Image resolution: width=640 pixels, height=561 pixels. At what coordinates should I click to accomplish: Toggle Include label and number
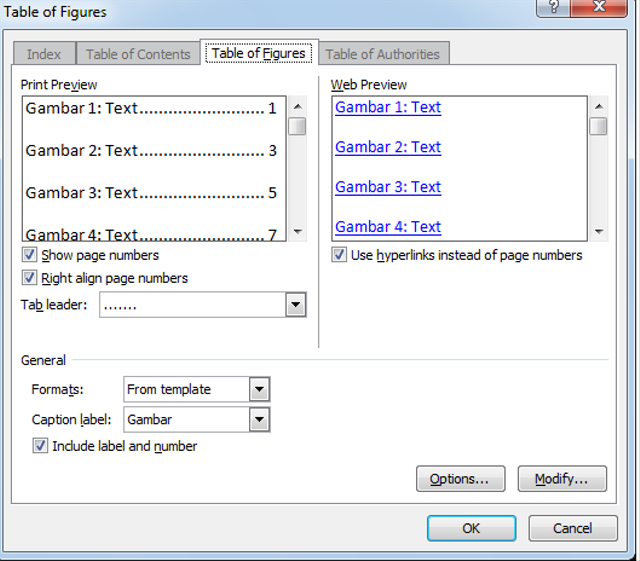click(x=41, y=447)
